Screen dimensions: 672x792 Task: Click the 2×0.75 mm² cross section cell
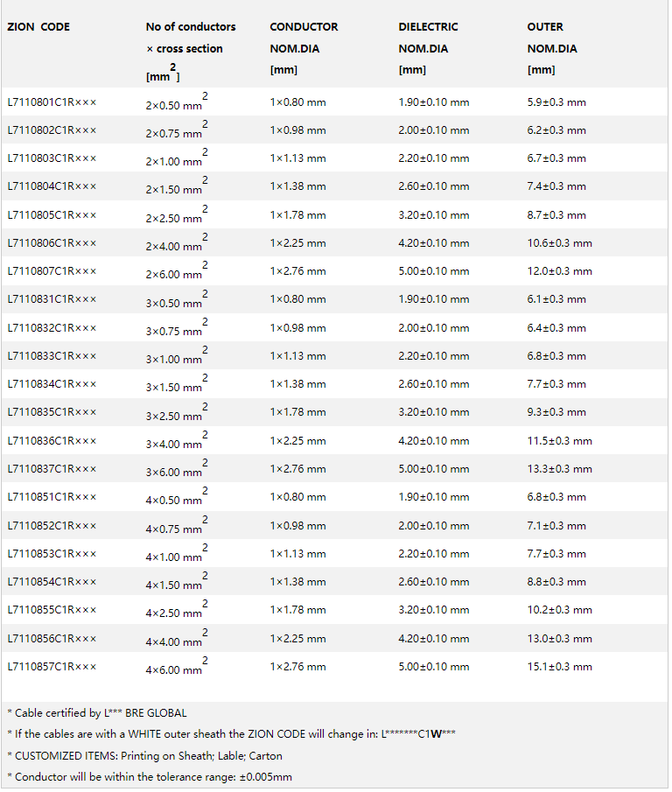tap(176, 132)
